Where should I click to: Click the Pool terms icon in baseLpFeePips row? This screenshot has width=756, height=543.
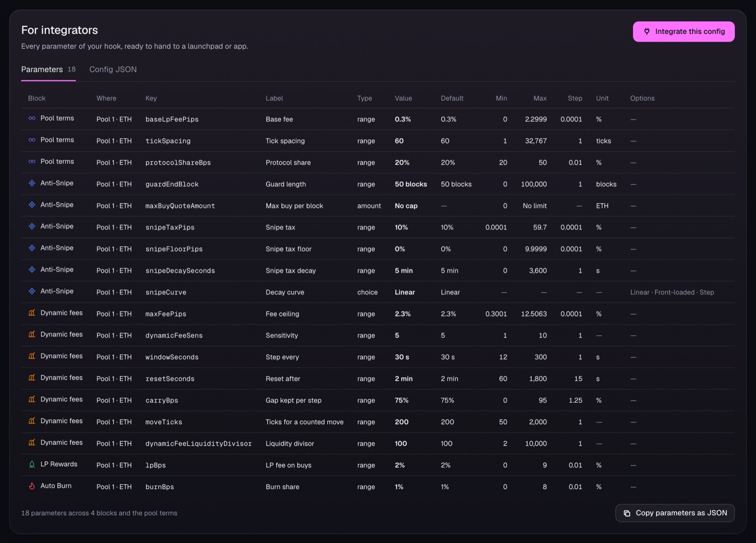tap(32, 118)
